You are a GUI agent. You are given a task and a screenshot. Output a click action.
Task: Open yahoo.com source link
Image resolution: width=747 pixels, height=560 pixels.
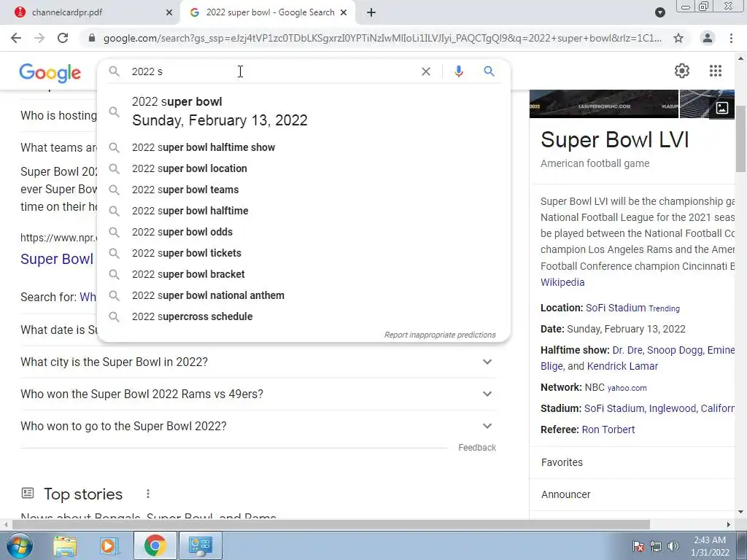click(627, 388)
